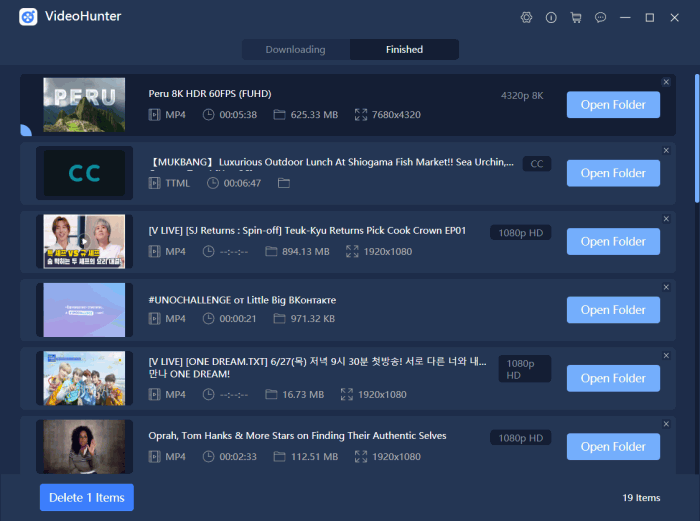Click the CC badge on MUKBANG row

click(x=537, y=164)
